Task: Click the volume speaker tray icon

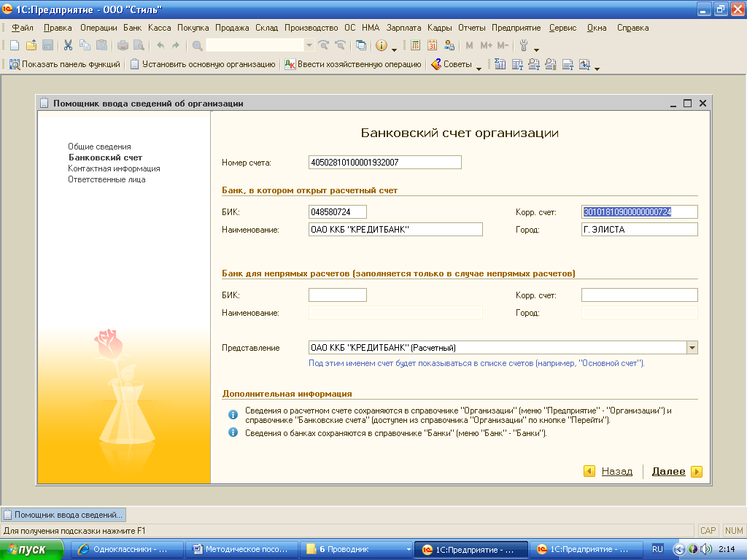Action: click(x=705, y=549)
